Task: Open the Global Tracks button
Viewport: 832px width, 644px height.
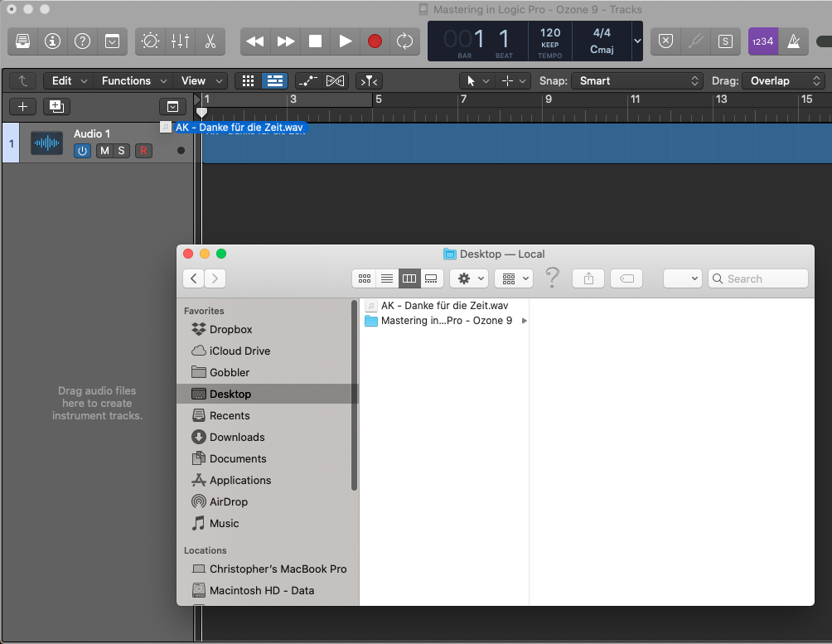Action: (x=172, y=107)
